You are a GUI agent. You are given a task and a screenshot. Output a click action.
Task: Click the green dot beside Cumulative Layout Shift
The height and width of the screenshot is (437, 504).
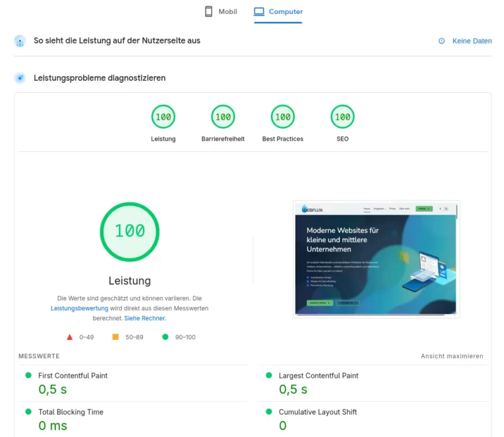(269, 412)
